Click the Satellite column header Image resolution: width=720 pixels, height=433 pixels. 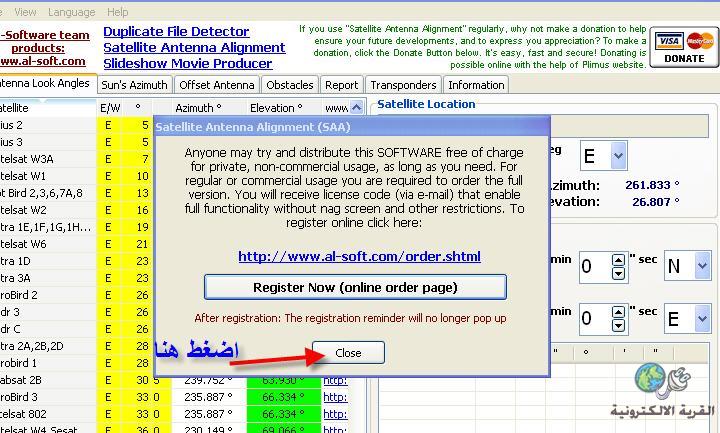coord(46,108)
